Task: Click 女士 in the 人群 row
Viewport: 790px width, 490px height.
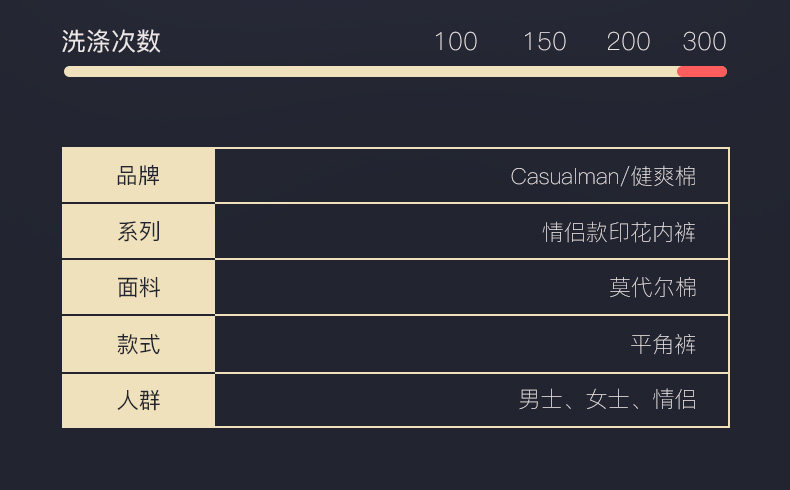Action: (607, 400)
